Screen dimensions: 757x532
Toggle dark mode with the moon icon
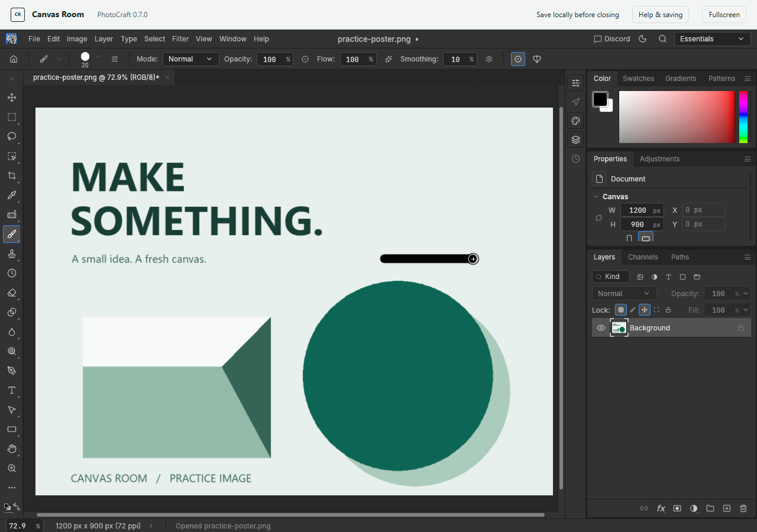[643, 39]
